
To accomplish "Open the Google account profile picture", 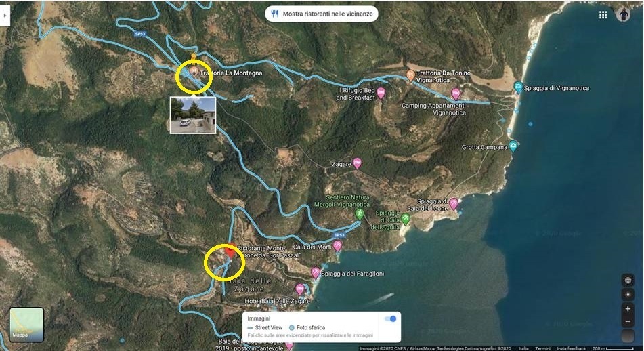I will [624, 14].
